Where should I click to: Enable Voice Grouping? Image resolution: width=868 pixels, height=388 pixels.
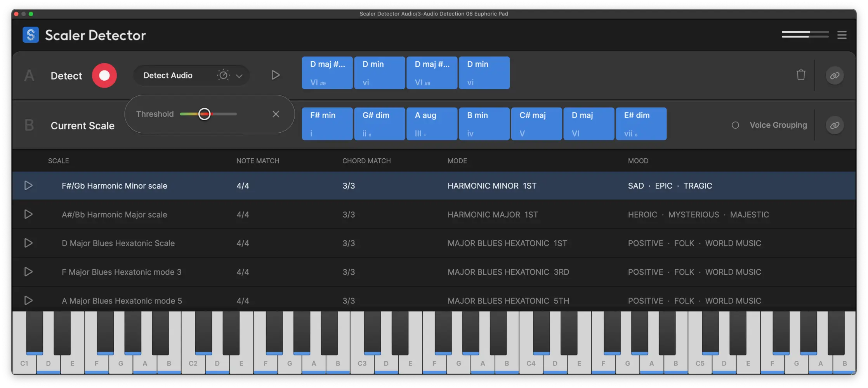736,125
